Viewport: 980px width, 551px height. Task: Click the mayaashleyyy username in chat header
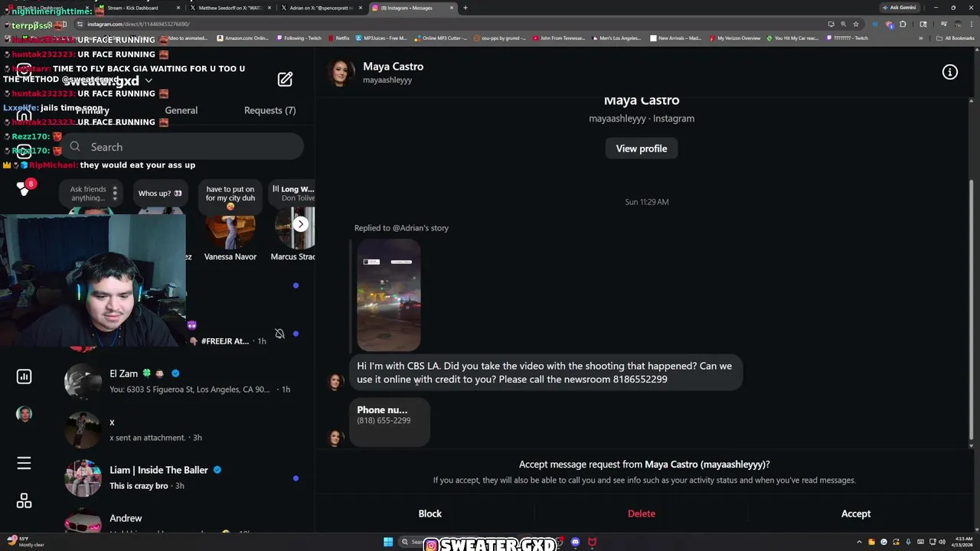(387, 80)
